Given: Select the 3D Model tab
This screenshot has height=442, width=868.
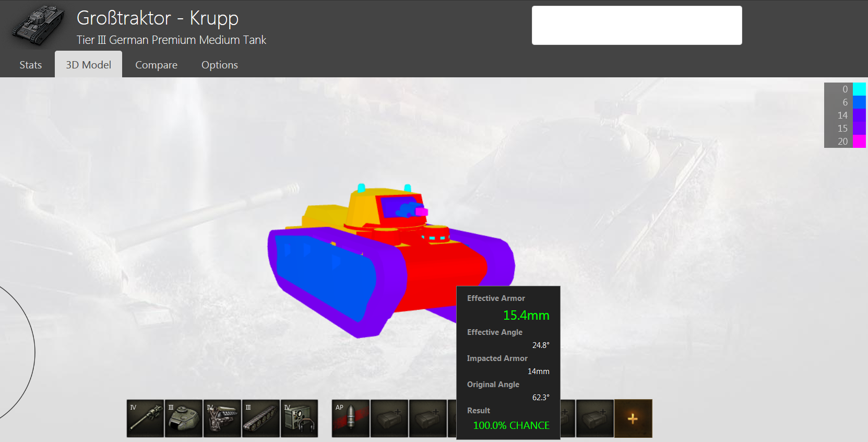Looking at the screenshot, I should [x=88, y=65].
